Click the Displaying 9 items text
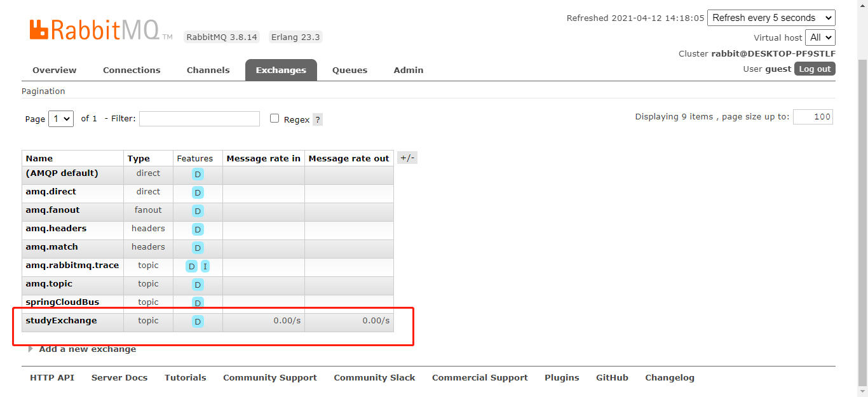 pyautogui.click(x=712, y=116)
